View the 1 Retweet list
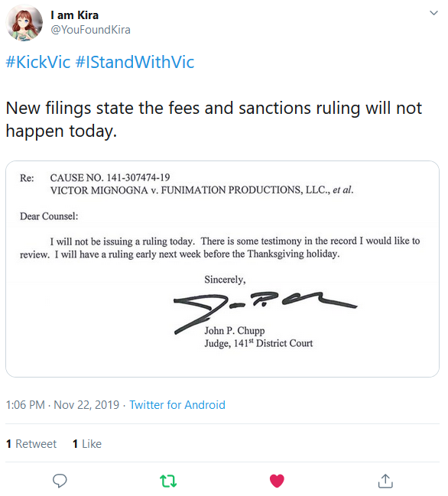The width and height of the screenshot is (448, 496). point(31,444)
